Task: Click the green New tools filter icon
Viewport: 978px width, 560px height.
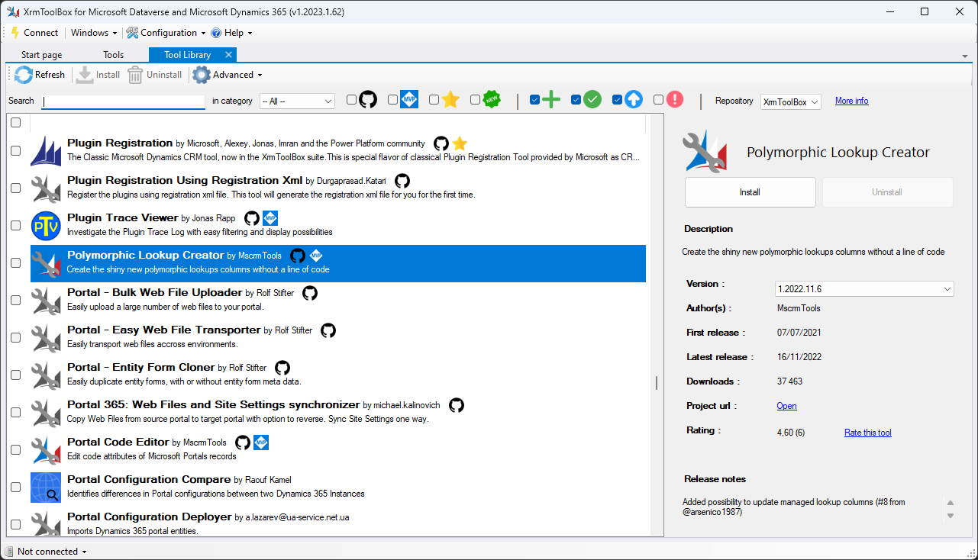Action: 492,100
